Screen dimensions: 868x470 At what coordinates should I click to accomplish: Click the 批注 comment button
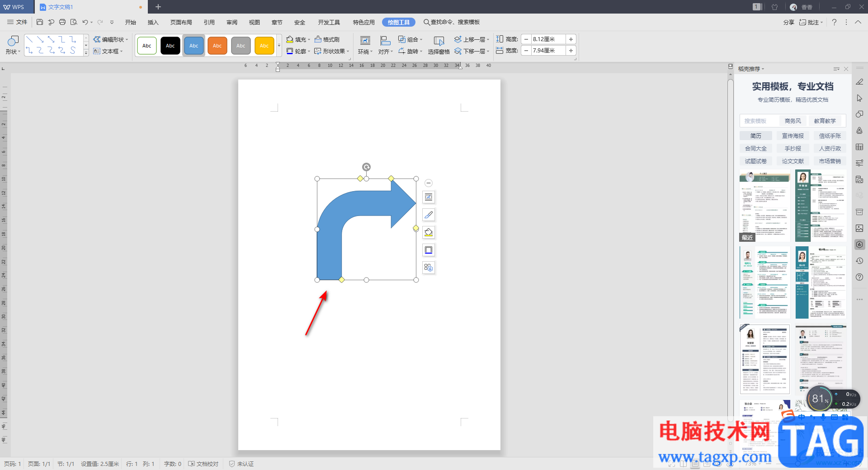tap(811, 22)
